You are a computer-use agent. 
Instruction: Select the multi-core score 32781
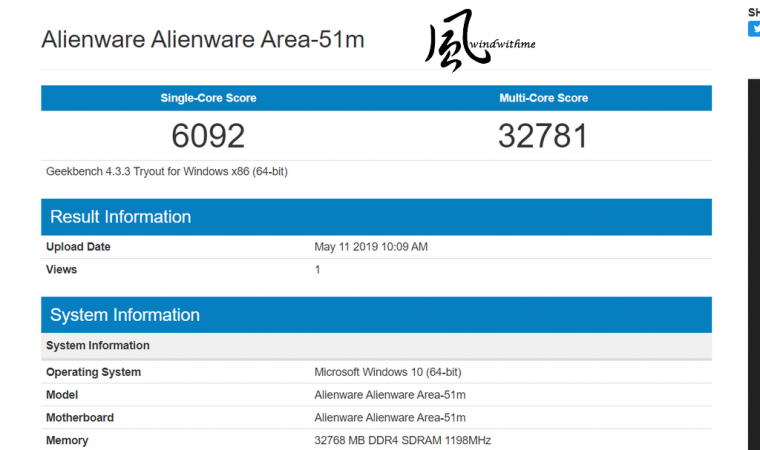click(543, 136)
